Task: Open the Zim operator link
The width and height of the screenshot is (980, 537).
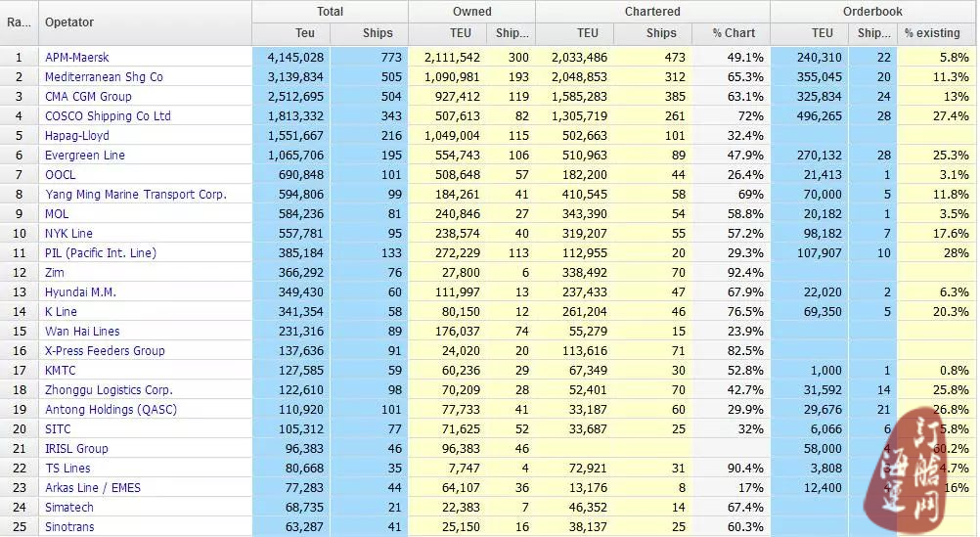Action: click(x=55, y=273)
